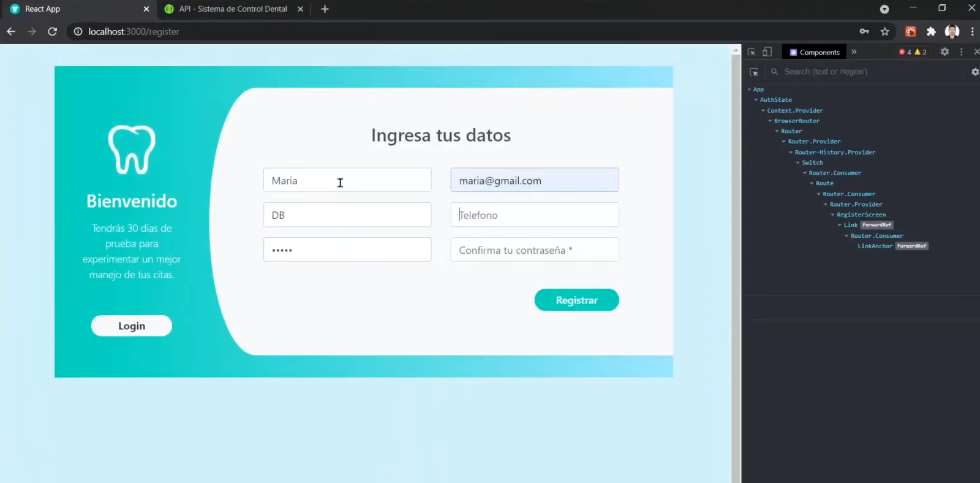Screen dimensions: 980x483
Task: Open DevTools settings gear
Action: tap(944, 52)
